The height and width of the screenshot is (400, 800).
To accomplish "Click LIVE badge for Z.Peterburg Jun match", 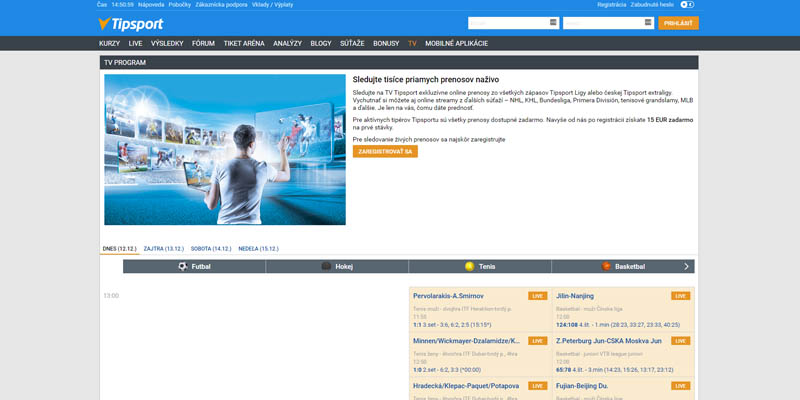I will coord(681,341).
